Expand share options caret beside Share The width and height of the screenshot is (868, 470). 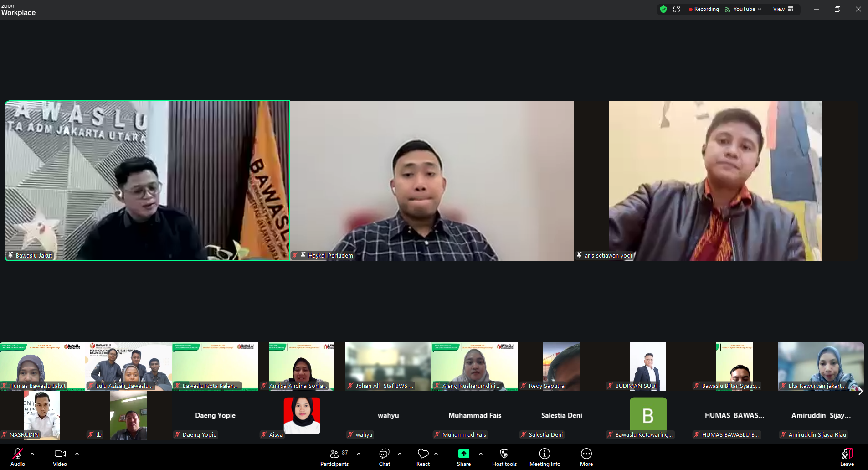[x=481, y=454]
